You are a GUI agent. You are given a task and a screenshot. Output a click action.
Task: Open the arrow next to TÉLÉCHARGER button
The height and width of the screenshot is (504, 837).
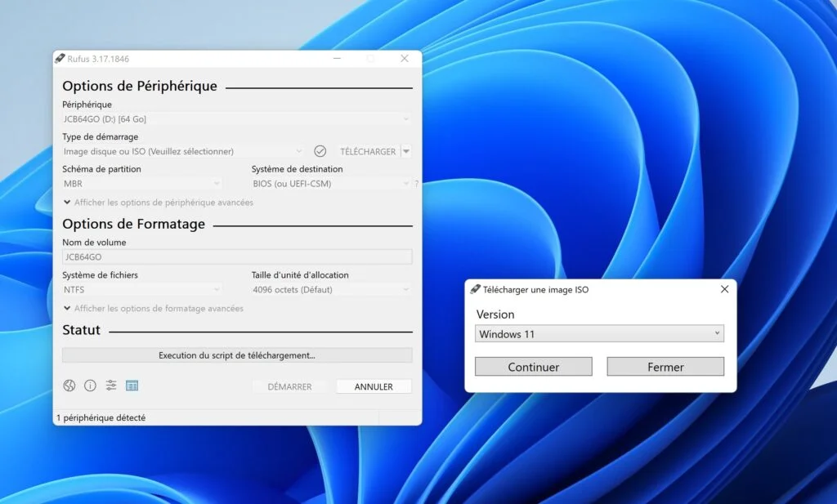pos(406,151)
